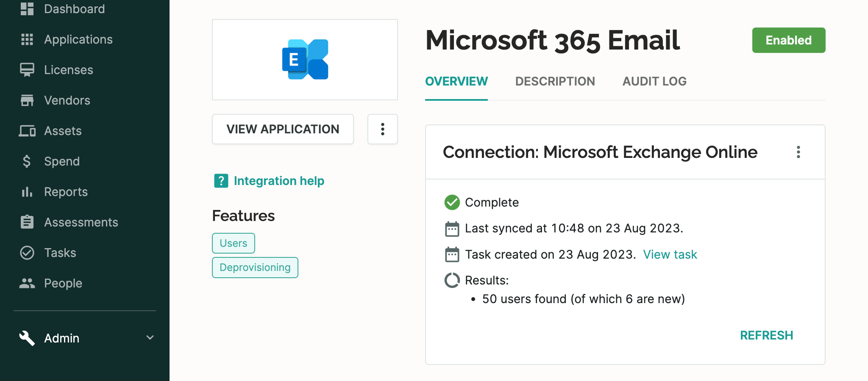
Task: Click the calendar icon beside Task created
Action: click(452, 254)
